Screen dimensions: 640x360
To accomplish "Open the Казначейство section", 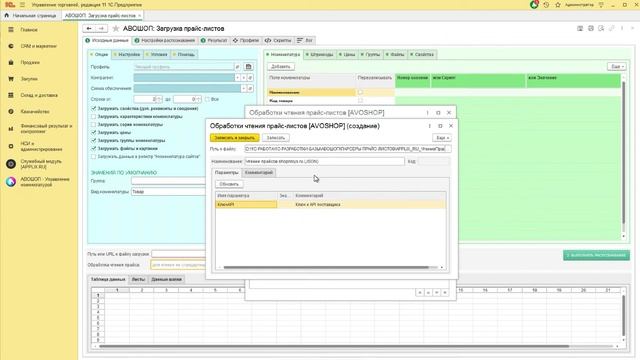I will [x=35, y=111].
